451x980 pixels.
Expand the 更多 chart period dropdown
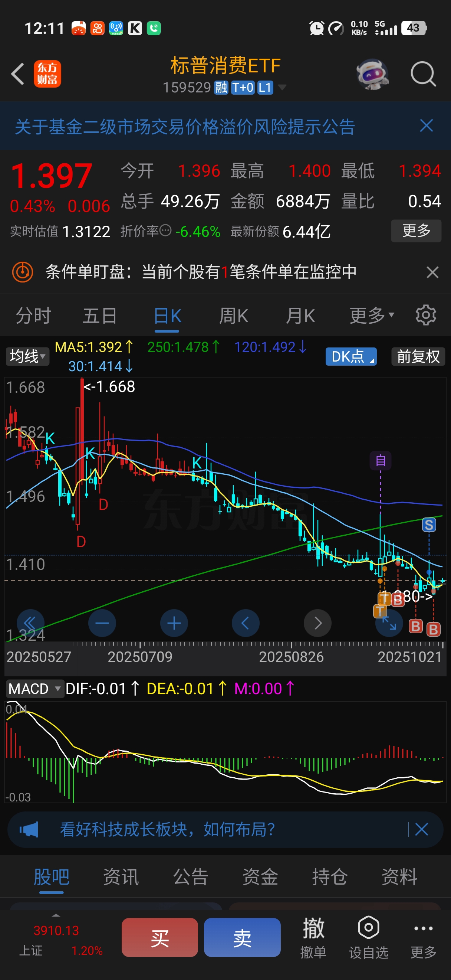pos(372,316)
